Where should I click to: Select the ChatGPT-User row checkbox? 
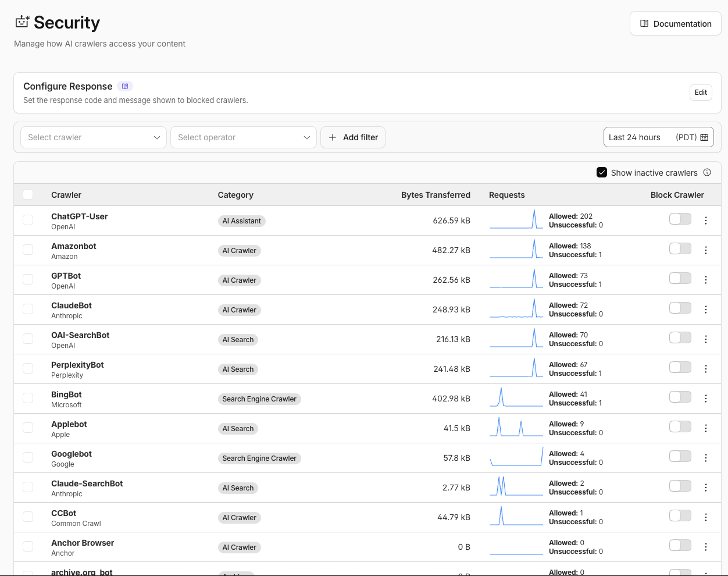pyautogui.click(x=28, y=220)
